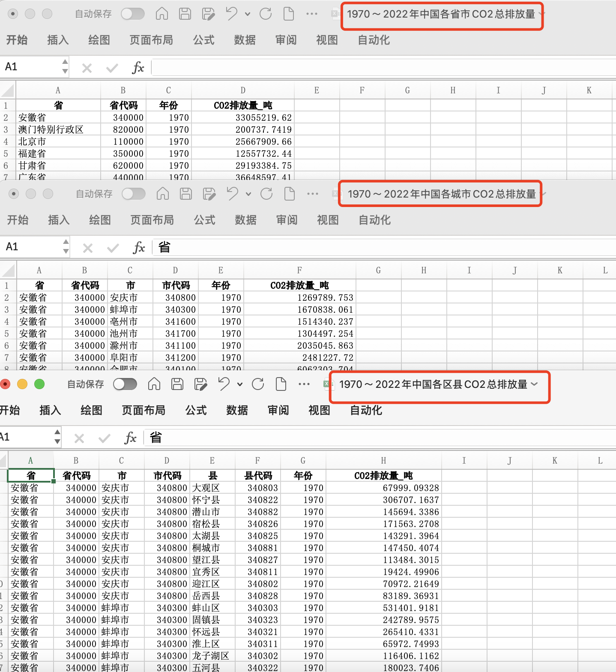Viewport: 616px width, 672px height.
Task: Click Home icon in 各省市 window toolbar
Action: coord(162,14)
